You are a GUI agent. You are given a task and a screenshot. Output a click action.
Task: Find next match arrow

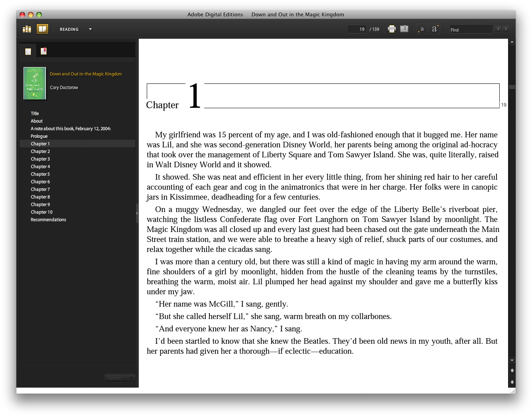506,29
